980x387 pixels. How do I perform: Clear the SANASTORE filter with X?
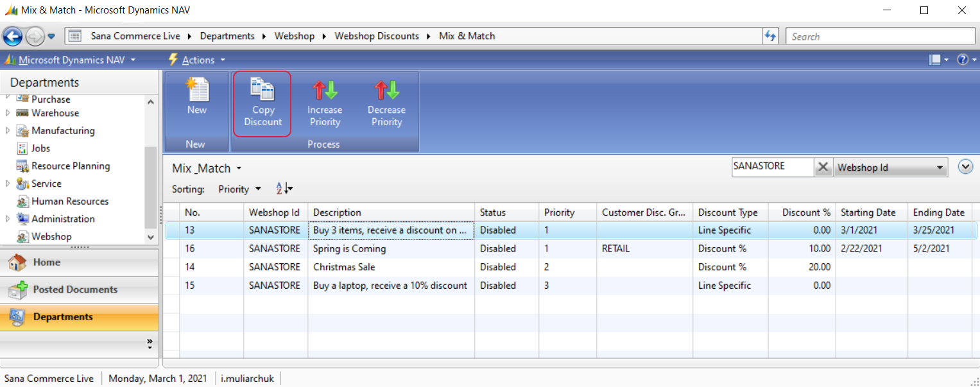[x=823, y=168]
